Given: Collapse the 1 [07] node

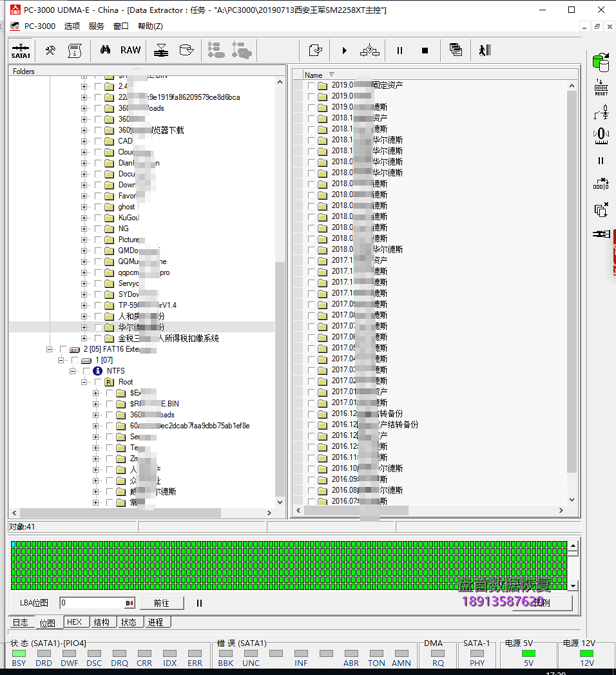Looking at the screenshot, I should tap(61, 360).
